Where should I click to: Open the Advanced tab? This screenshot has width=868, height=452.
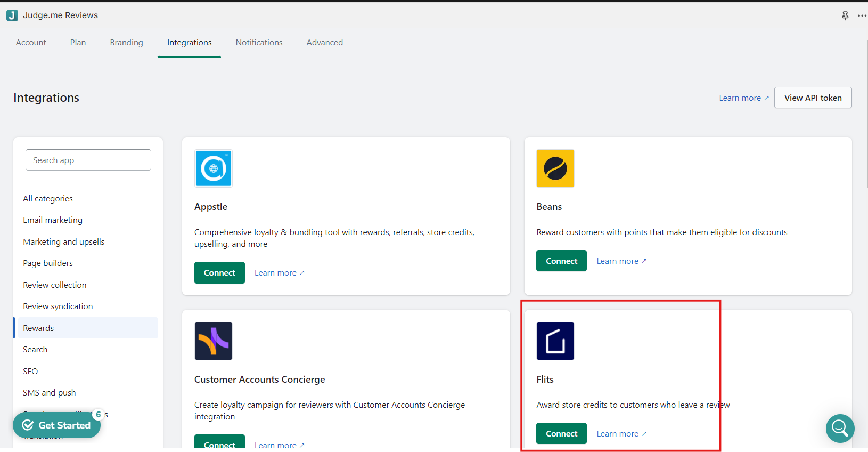click(x=324, y=43)
